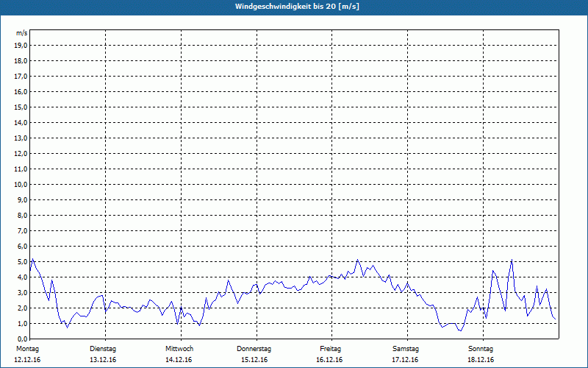Click the 14,0 axis value
The height and width of the screenshot is (368, 588).
[x=21, y=122]
